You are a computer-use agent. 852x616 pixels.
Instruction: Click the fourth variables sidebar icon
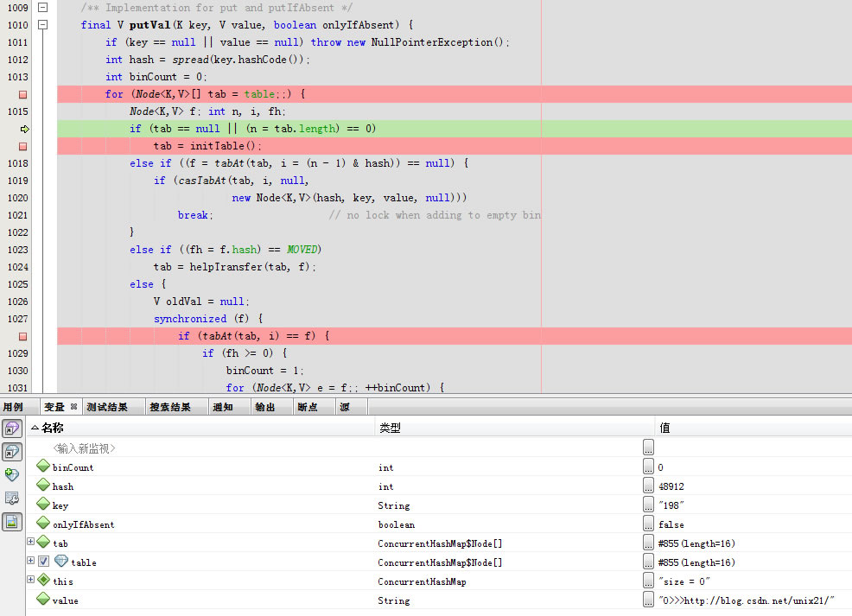click(x=12, y=498)
